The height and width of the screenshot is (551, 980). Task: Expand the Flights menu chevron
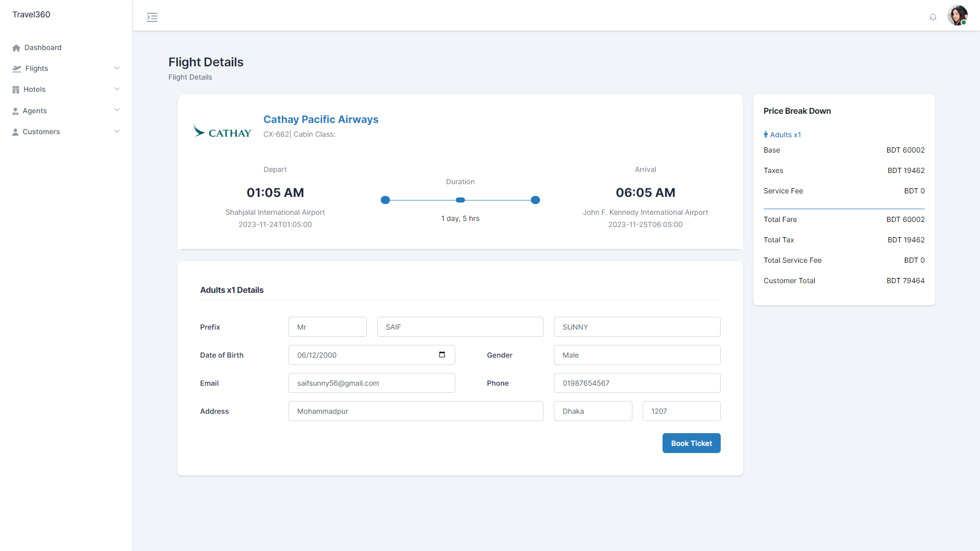tap(117, 68)
